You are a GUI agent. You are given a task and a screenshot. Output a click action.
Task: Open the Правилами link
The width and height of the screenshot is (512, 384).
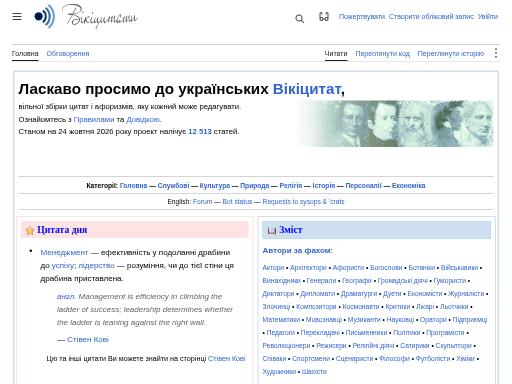click(94, 119)
